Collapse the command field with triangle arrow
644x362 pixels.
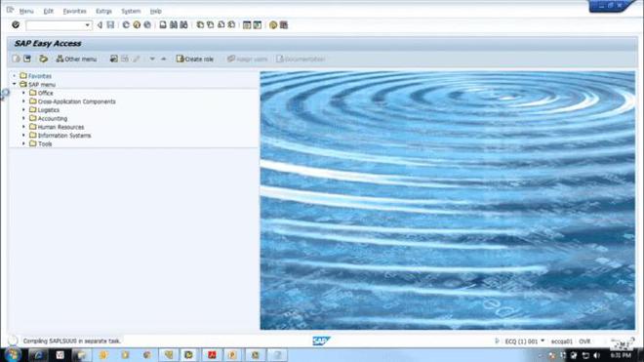coord(100,25)
